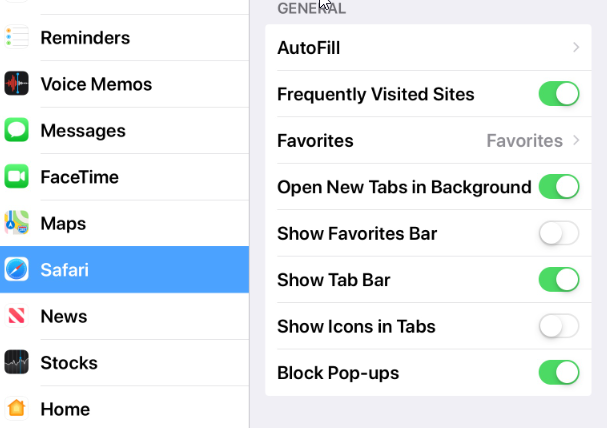Screen dimensions: 608x428
Task: Open the orange Home icon
Action: tap(16, 409)
